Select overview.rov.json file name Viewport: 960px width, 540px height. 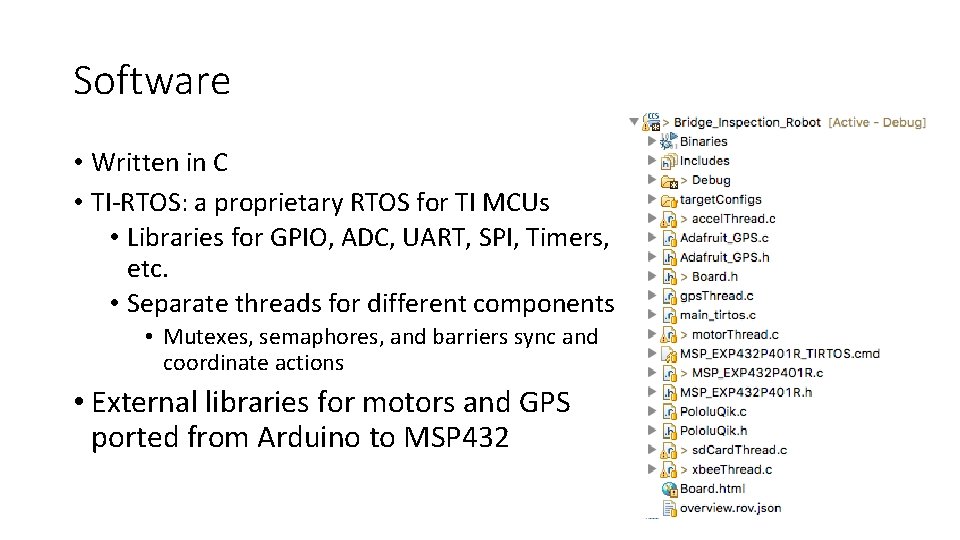pos(730,508)
